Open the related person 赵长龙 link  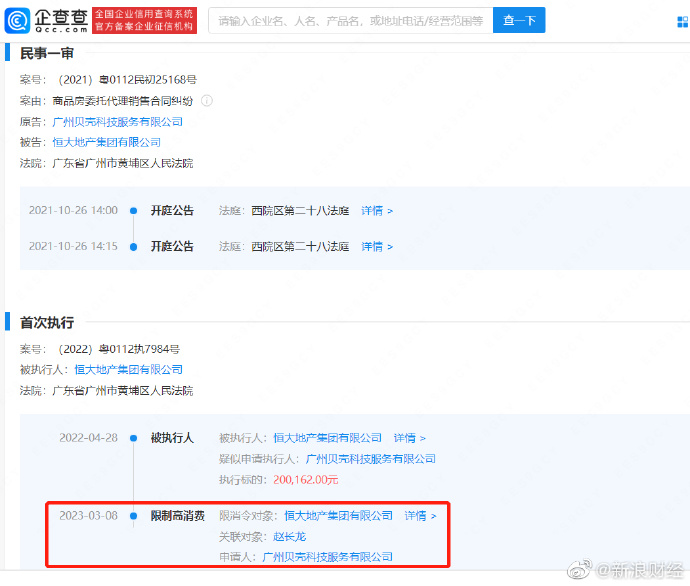[x=289, y=537]
